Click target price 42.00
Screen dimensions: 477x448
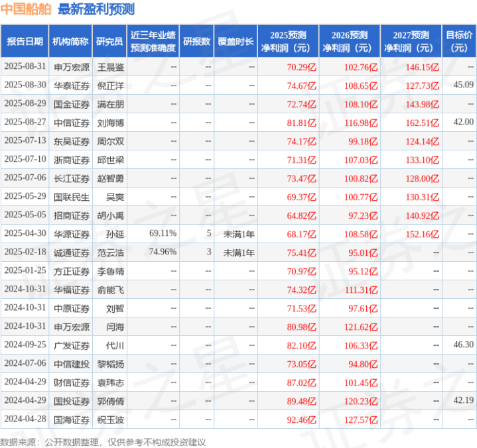pyautogui.click(x=463, y=122)
